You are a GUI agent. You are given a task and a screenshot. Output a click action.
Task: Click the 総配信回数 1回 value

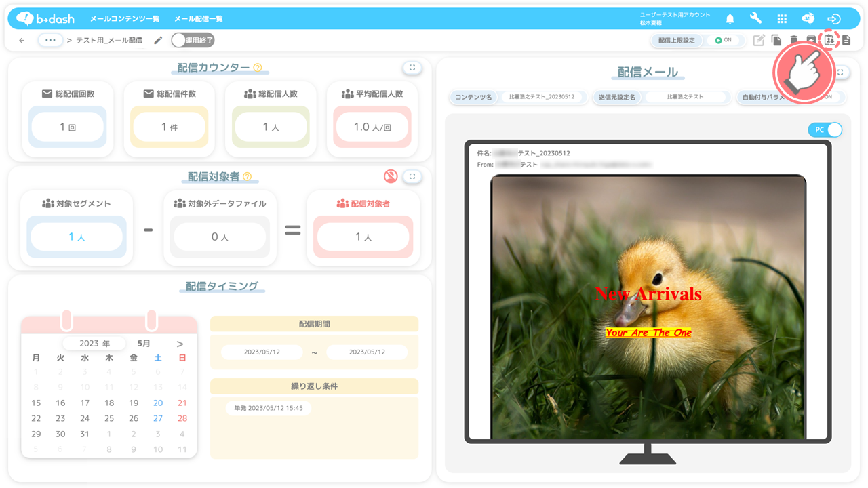(67, 127)
